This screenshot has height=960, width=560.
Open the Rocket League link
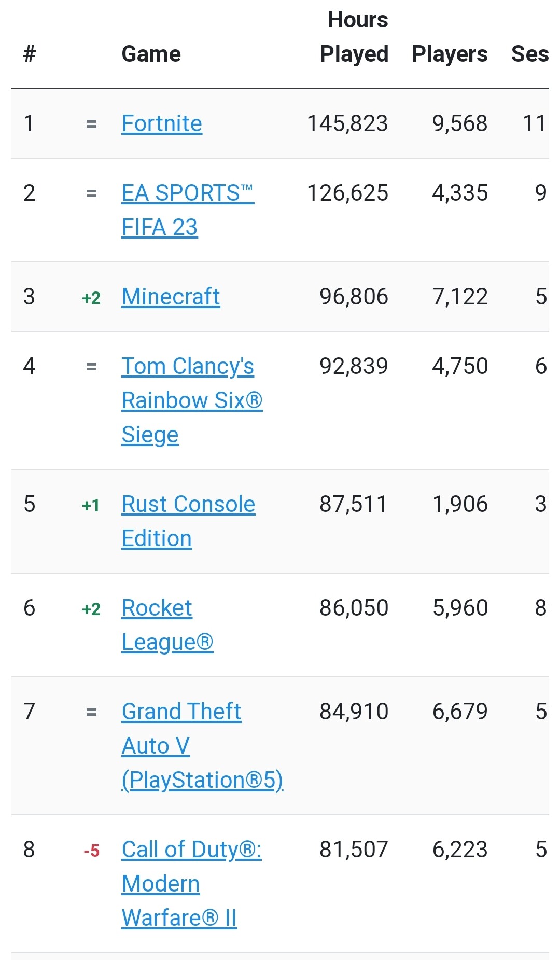tap(167, 625)
